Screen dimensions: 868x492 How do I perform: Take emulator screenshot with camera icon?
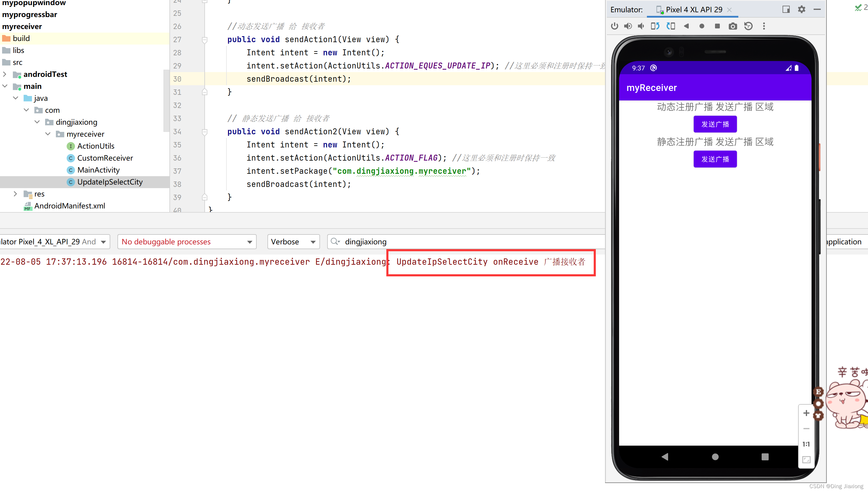click(733, 26)
